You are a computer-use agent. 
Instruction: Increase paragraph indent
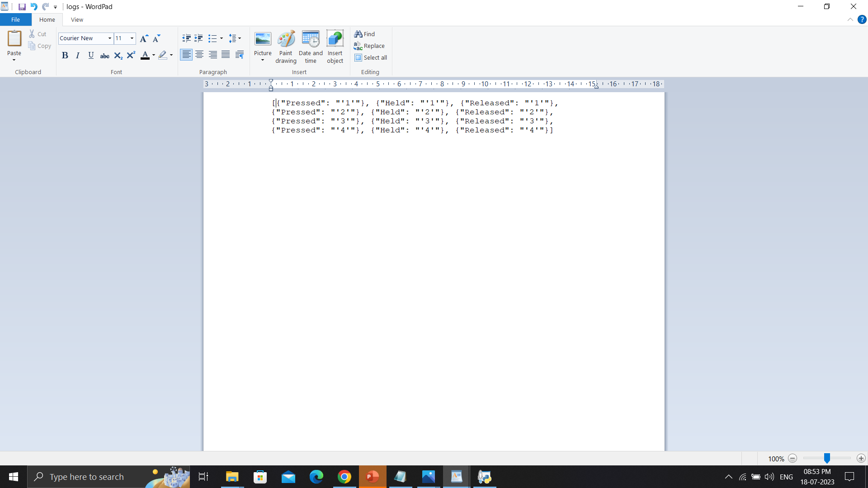(x=198, y=38)
